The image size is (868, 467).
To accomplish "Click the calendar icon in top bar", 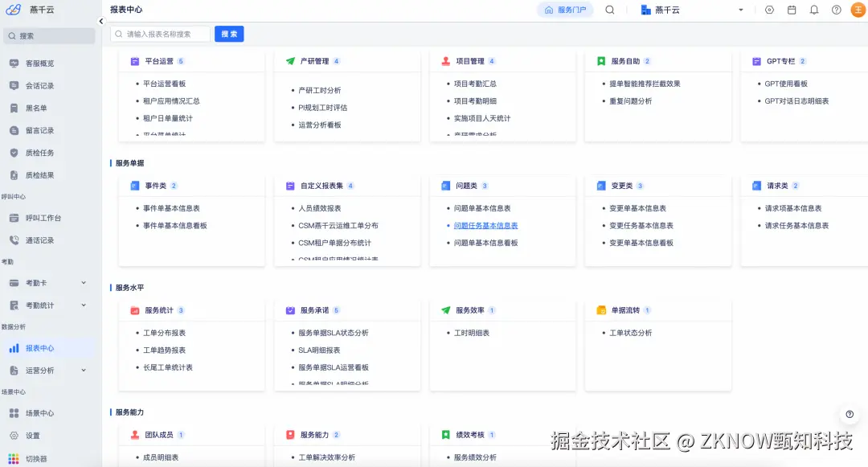I will pyautogui.click(x=792, y=10).
